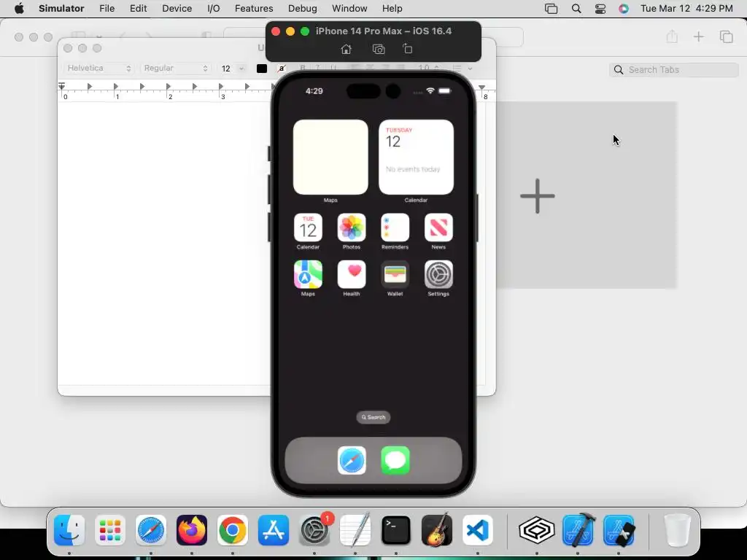
Task: Click in the Search Tabs field
Action: pos(673,69)
